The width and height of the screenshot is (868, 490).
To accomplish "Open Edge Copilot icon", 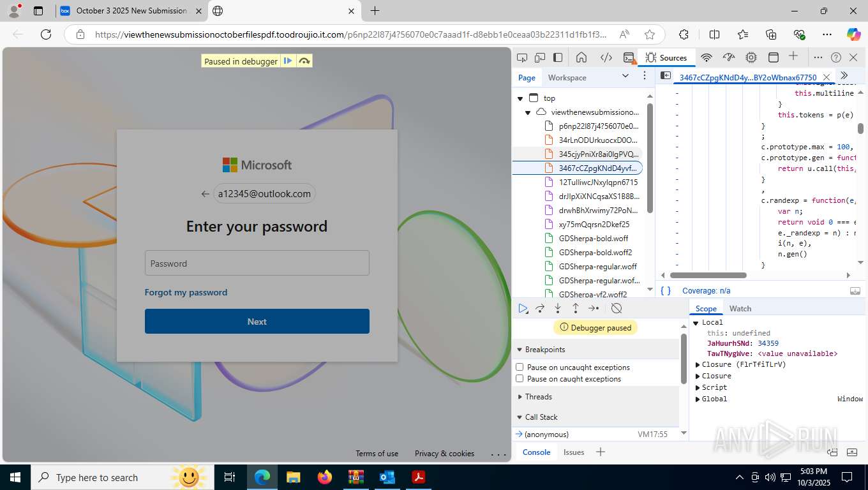I will [853, 34].
